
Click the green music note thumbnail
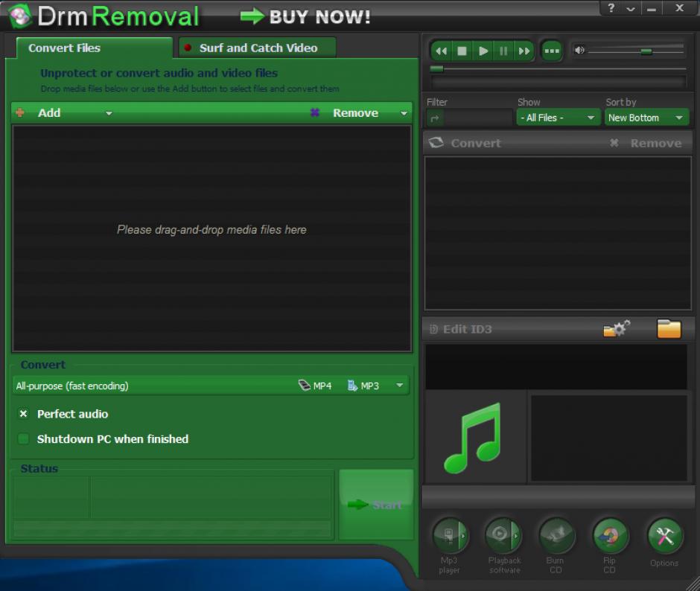coord(473,438)
